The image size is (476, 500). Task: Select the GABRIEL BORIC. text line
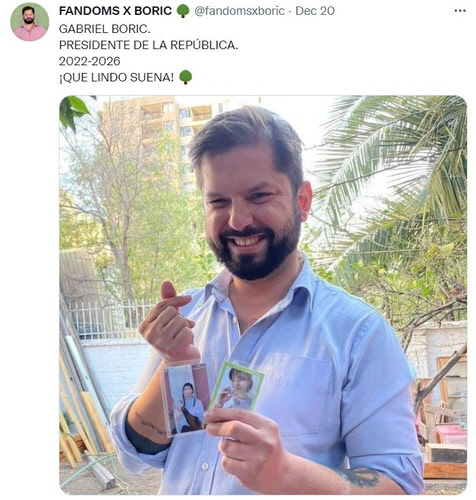click(105, 29)
